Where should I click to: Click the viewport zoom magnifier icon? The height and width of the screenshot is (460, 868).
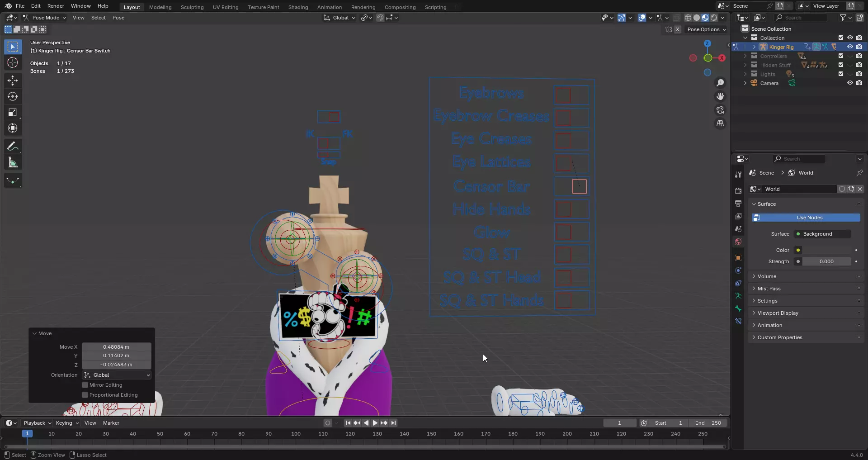(x=720, y=83)
